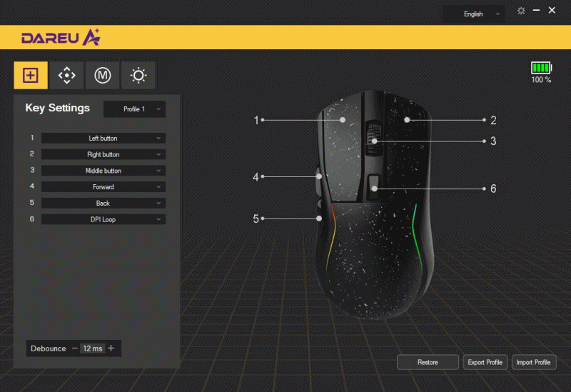The height and width of the screenshot is (392, 571).
Task: Click the Import Profile button
Action: [533, 362]
